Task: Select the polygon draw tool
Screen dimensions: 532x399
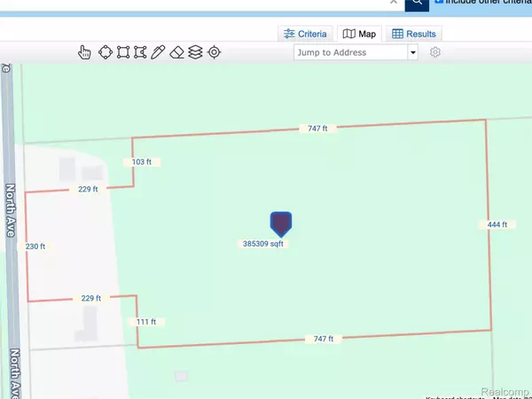Action: click(140, 52)
